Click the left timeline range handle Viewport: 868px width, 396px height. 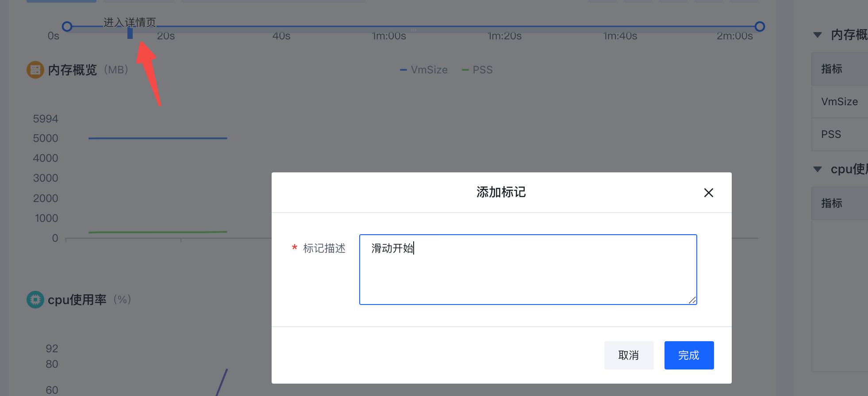[x=67, y=27]
